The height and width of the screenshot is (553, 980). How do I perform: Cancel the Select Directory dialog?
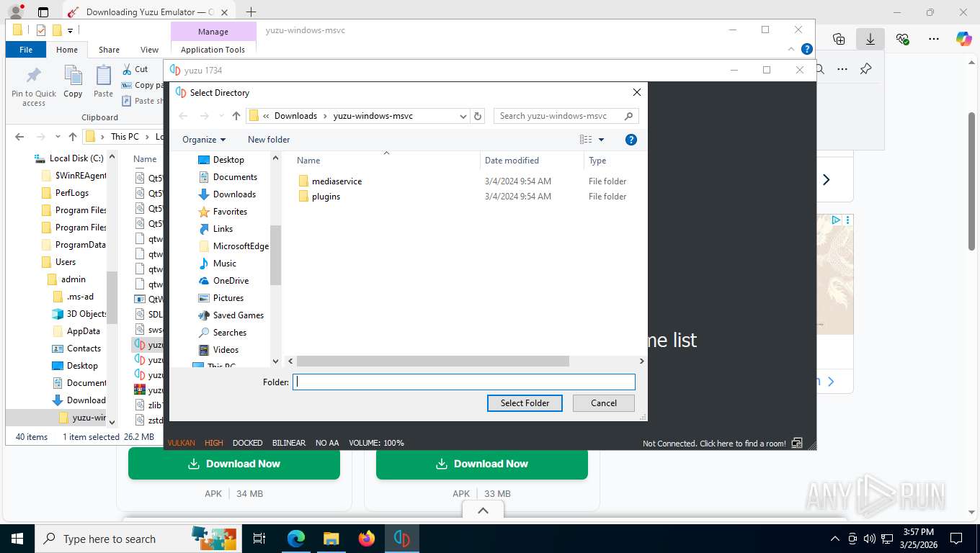[x=604, y=403]
